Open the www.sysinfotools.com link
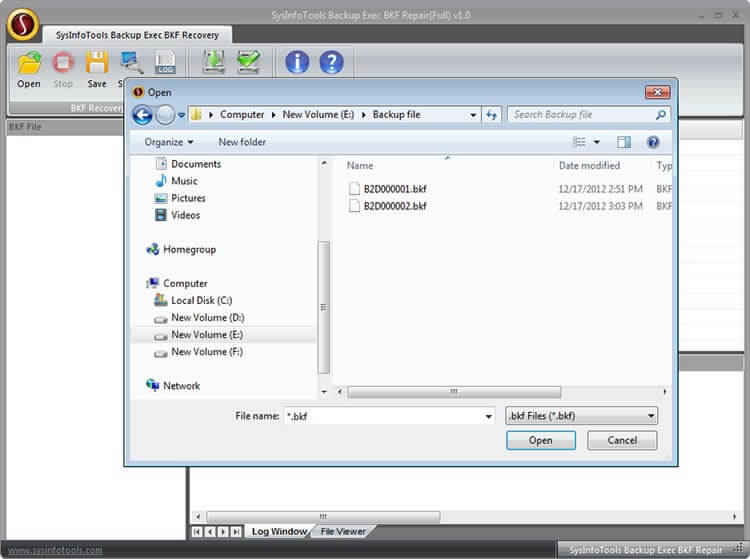750x559 pixels. click(x=55, y=550)
